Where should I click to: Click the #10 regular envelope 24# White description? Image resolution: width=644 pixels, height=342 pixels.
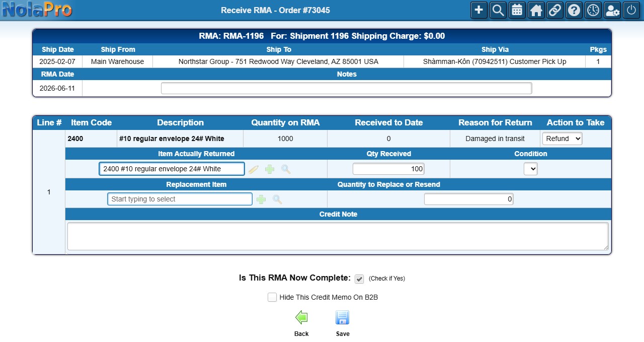tap(172, 139)
